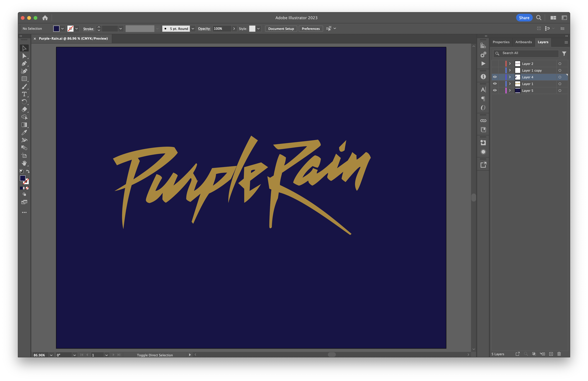Click the Opacity label link
The width and height of the screenshot is (588, 381).
pos(204,29)
